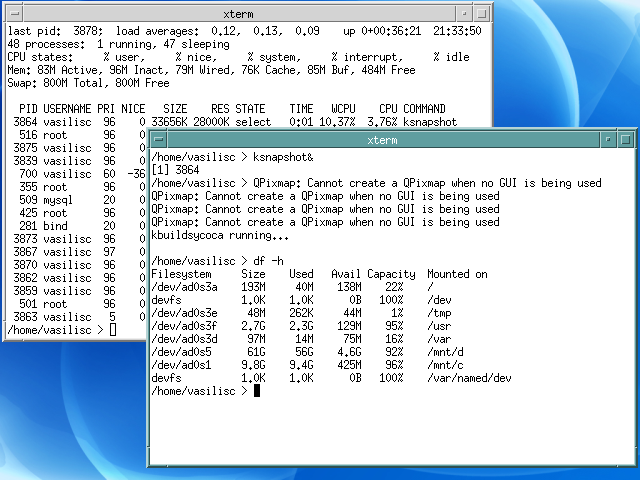Click the '/dev/ad0s3a' filesystem entry

(184, 287)
